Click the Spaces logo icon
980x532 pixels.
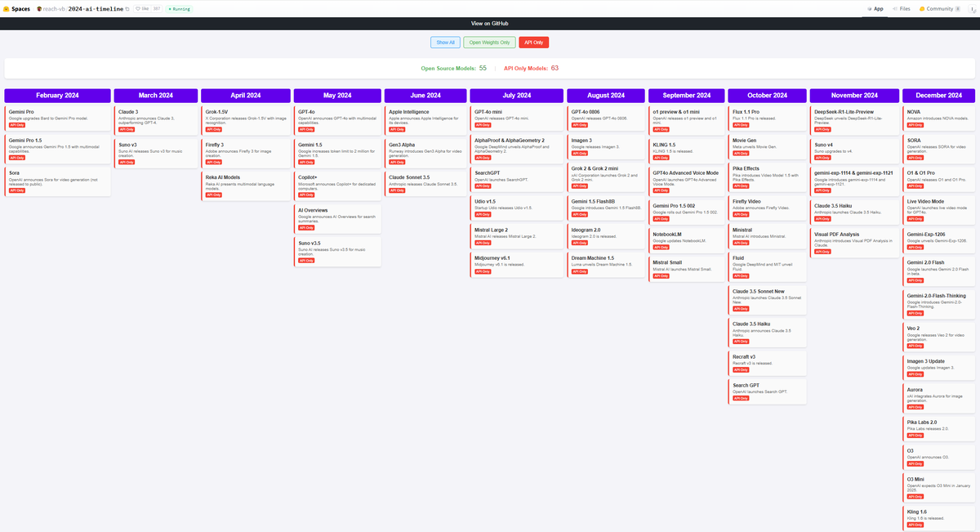click(x=6, y=8)
